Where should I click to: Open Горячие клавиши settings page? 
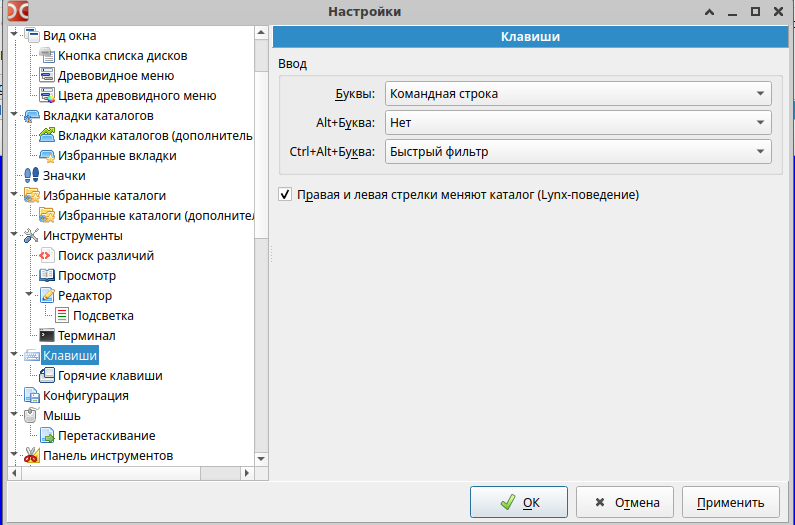point(110,375)
